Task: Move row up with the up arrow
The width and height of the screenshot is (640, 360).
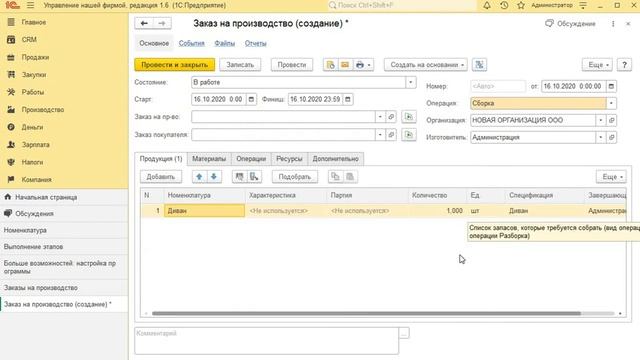Action: tap(199, 177)
